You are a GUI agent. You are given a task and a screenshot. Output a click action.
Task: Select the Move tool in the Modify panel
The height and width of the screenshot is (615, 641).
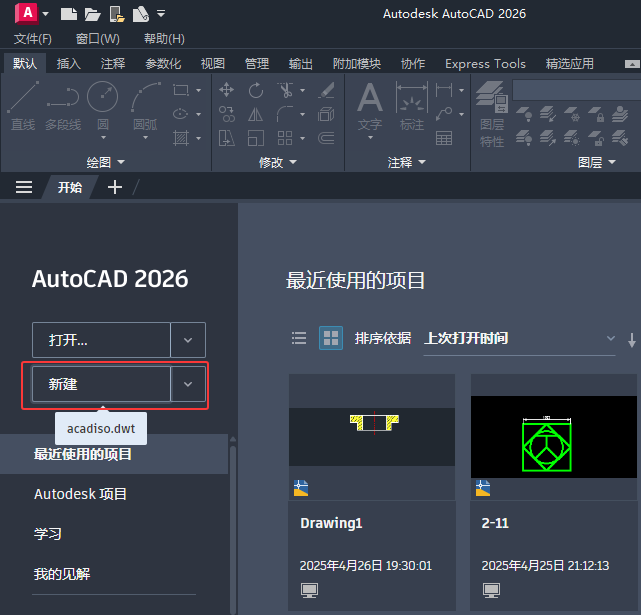coord(226,90)
